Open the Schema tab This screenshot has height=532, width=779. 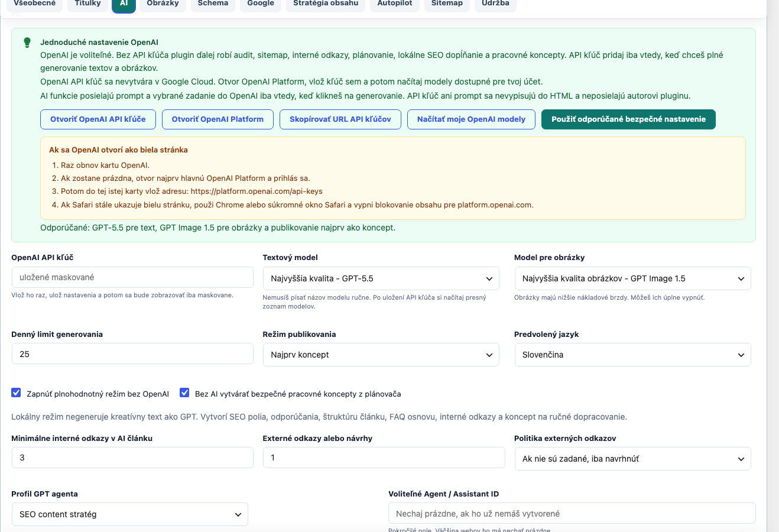point(213,4)
